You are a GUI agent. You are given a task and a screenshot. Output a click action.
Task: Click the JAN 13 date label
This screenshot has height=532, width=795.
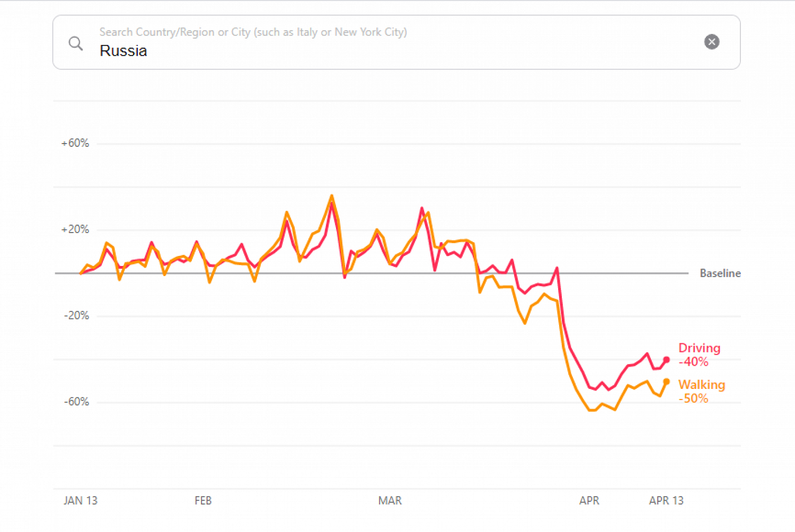pyautogui.click(x=81, y=501)
